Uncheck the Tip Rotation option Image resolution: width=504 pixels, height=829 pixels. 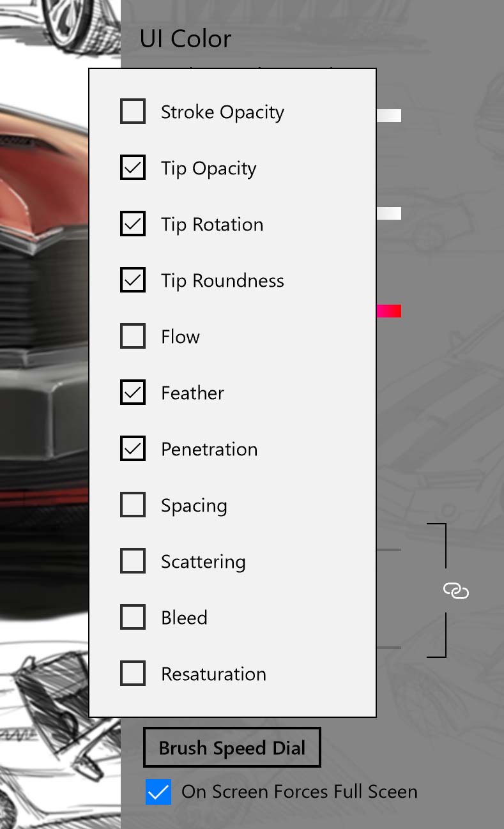click(133, 224)
